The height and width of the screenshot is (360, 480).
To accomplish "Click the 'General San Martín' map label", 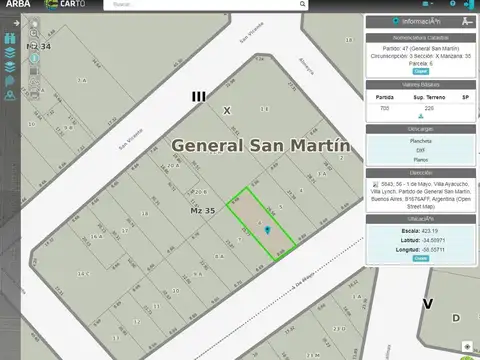I will (261, 146).
